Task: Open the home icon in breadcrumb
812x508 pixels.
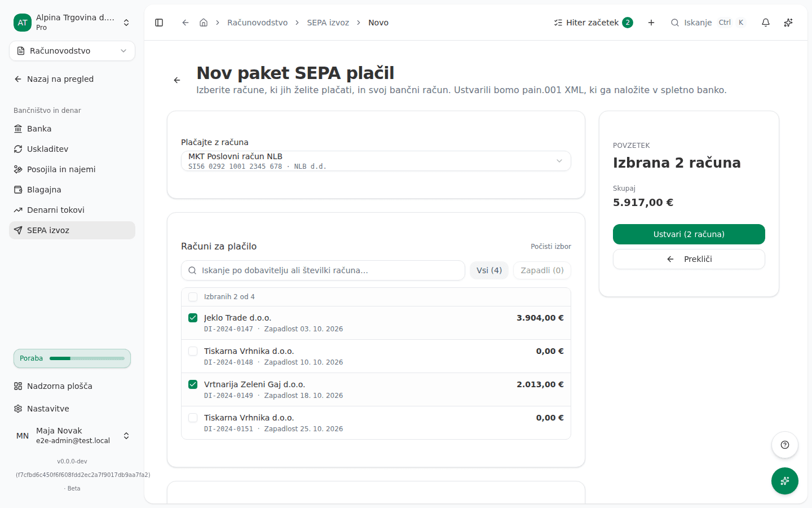Action: click(204, 23)
